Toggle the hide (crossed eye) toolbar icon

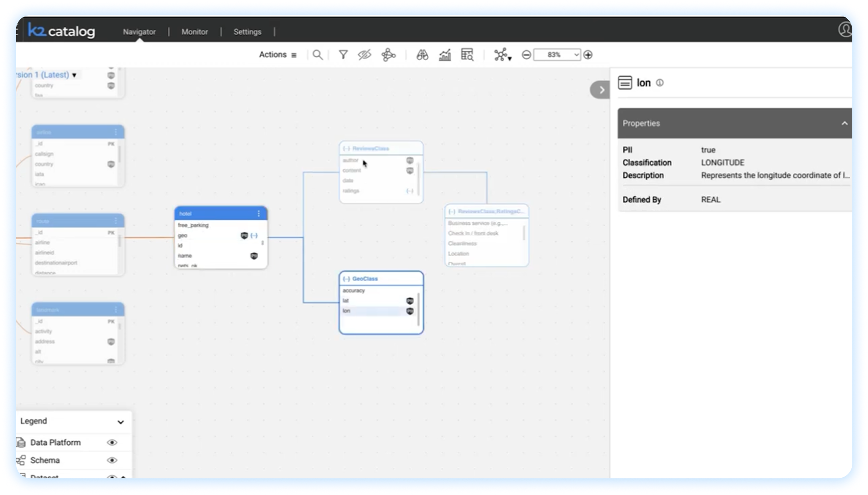[x=364, y=55]
